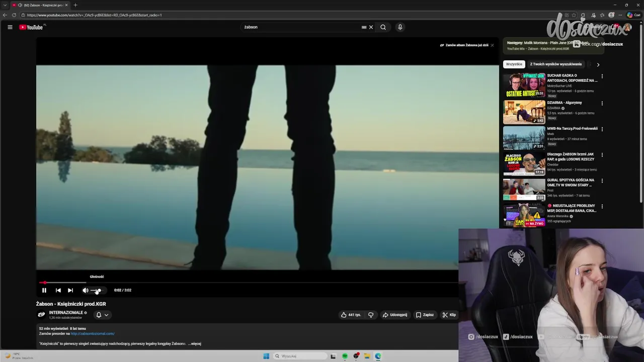Reload page with browser refresh icon
The image size is (644, 362).
14,15
